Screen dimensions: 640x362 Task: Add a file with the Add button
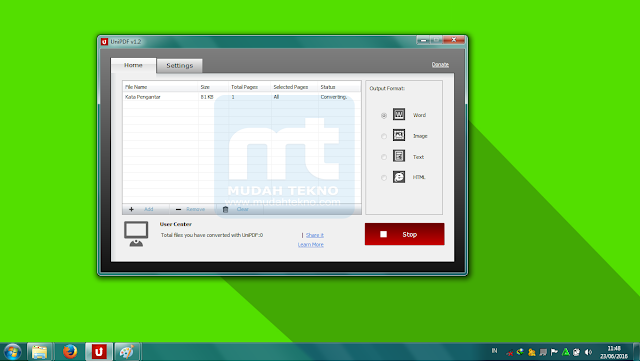[145, 209]
